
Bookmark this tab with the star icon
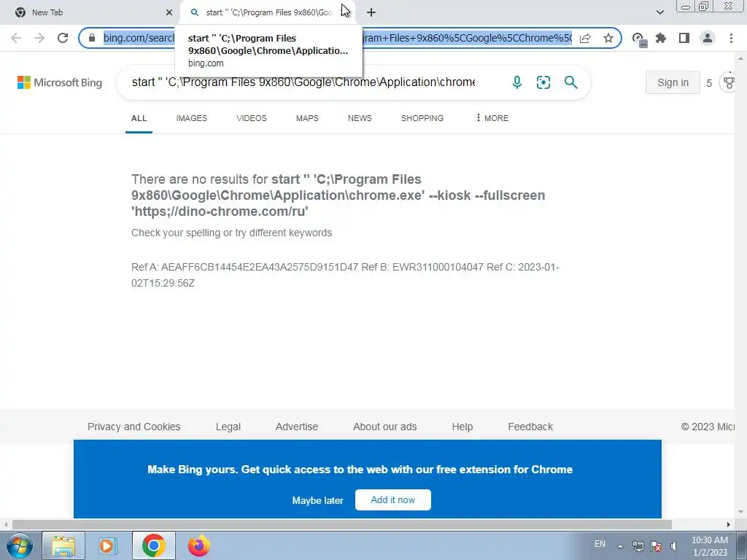(608, 38)
